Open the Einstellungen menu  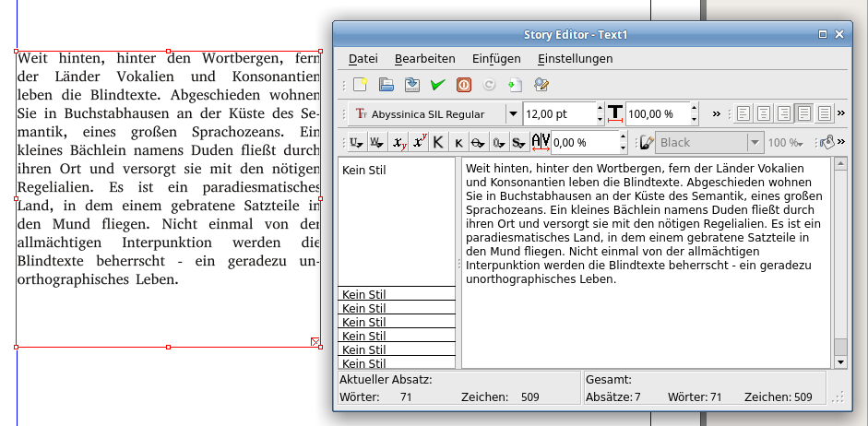click(575, 58)
